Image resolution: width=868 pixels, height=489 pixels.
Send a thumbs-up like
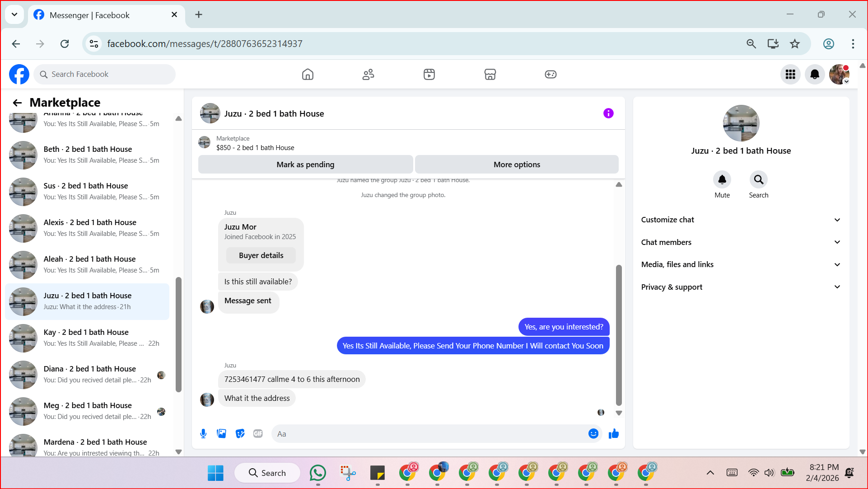tap(613, 434)
